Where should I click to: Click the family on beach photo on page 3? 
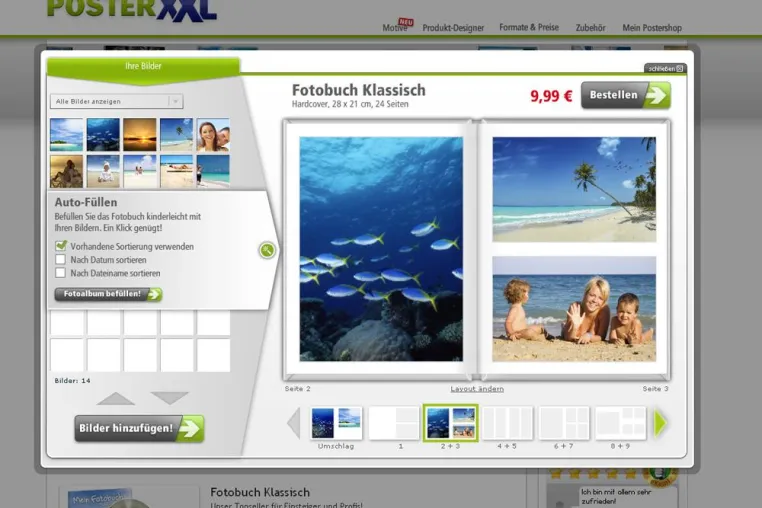[574, 309]
